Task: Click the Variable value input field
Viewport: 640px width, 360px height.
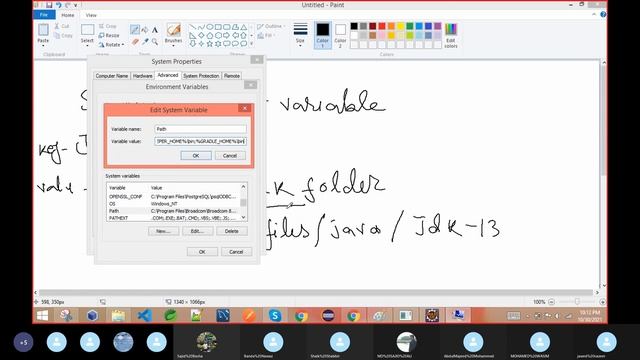Action: (x=200, y=141)
